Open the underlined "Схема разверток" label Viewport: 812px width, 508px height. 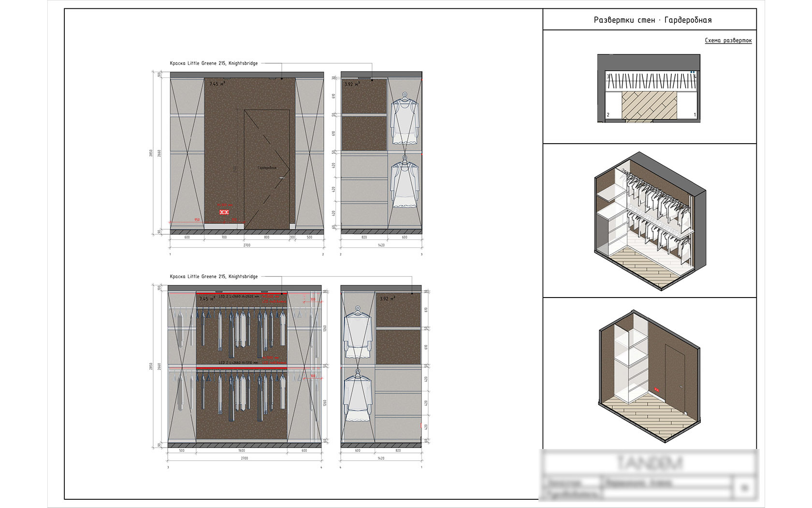728,40
